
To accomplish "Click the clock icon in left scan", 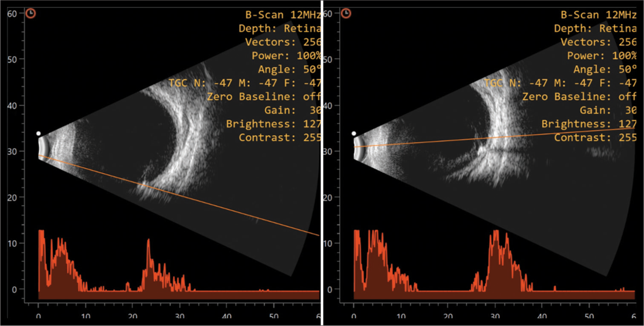I will tap(31, 13).
